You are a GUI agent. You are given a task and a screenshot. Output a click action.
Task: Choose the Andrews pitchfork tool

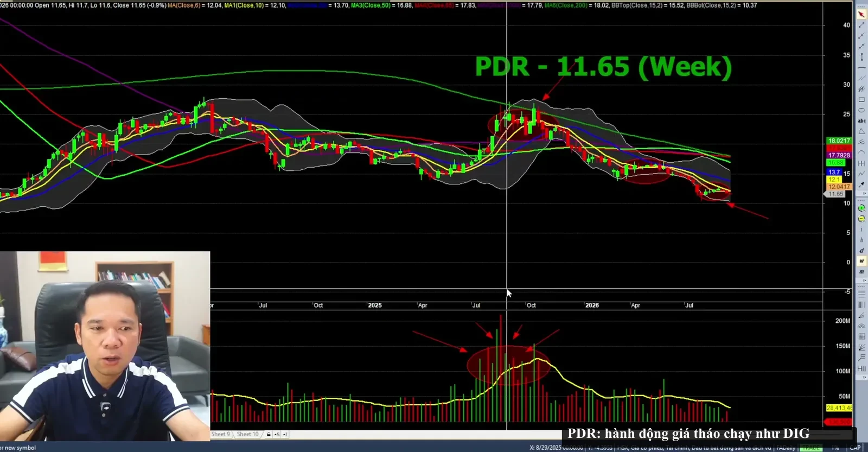(x=861, y=142)
